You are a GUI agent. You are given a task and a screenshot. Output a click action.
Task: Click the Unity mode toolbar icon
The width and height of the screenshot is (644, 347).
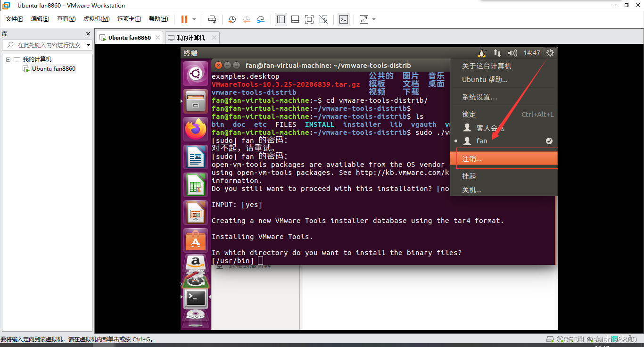pyautogui.click(x=323, y=19)
